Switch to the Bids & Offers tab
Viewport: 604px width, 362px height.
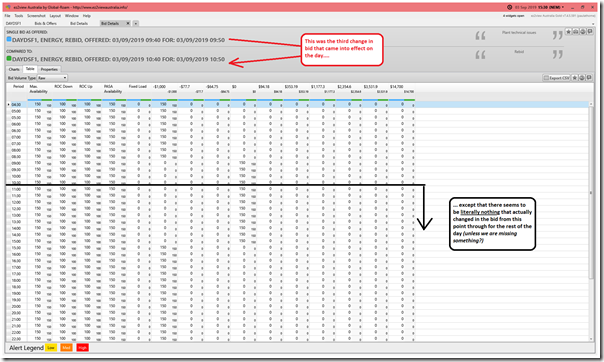[45, 23]
